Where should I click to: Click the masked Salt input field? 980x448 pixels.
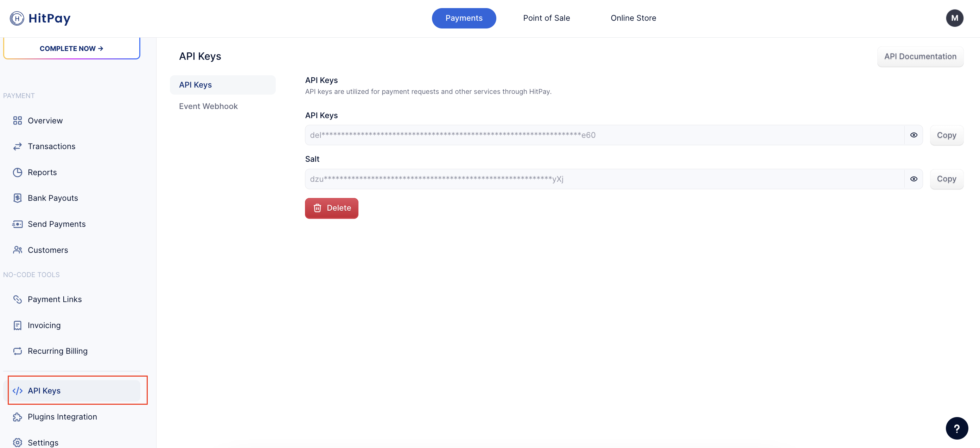tap(605, 179)
